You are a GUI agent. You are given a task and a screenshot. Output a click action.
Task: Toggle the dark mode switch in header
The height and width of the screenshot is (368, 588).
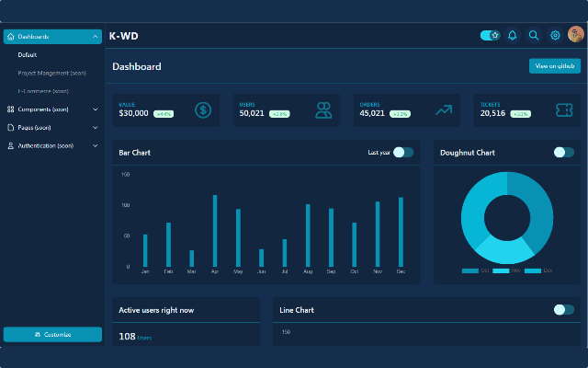[490, 35]
